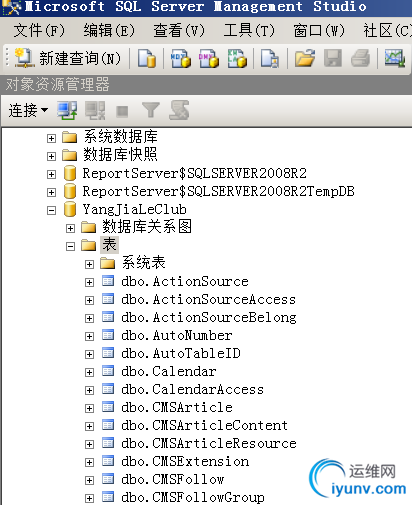Select the highlighted 表 folder
Screen dimensions: 412x505
[x=109, y=245]
